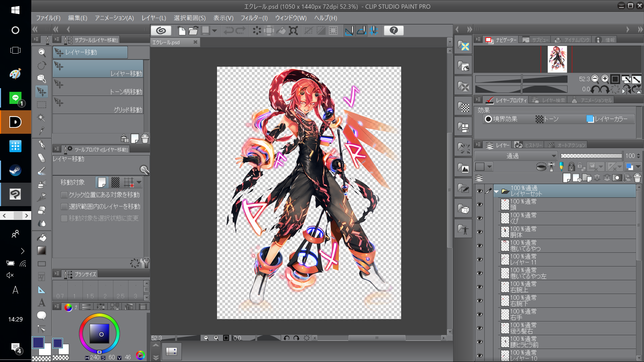Screen dimensions: 644x362
Task: Open a file using folder icon
Action: click(193, 31)
